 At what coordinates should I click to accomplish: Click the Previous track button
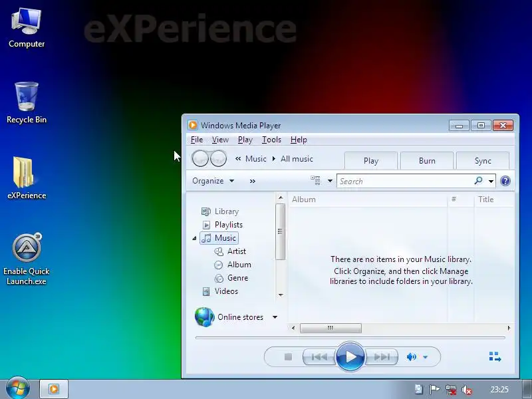(319, 357)
